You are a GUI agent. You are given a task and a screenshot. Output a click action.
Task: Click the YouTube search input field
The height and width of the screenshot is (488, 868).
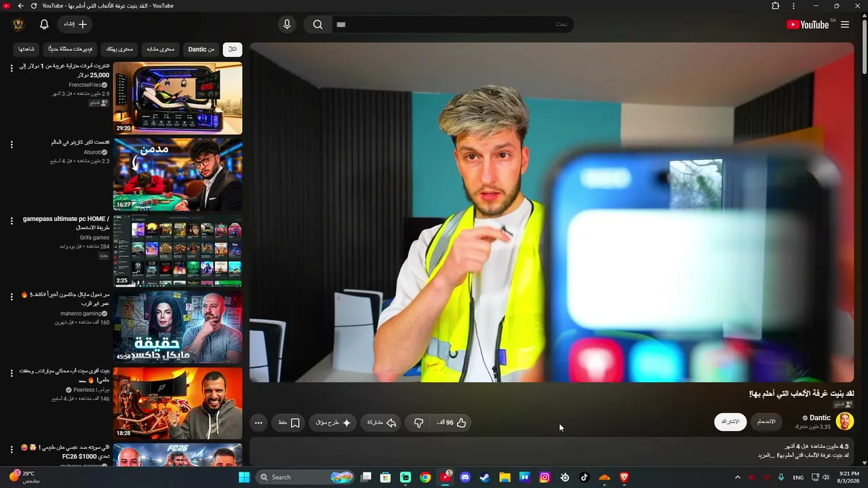[x=452, y=24]
